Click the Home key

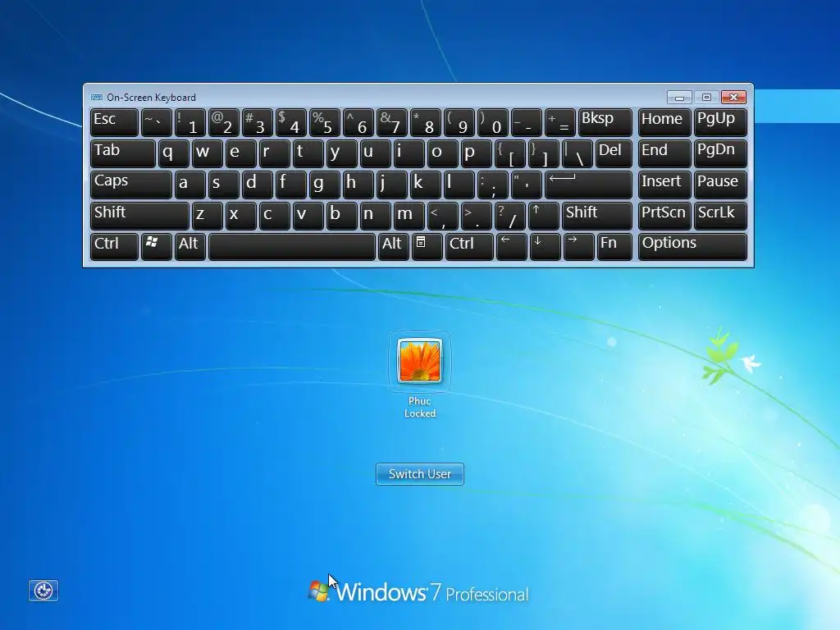tap(664, 122)
